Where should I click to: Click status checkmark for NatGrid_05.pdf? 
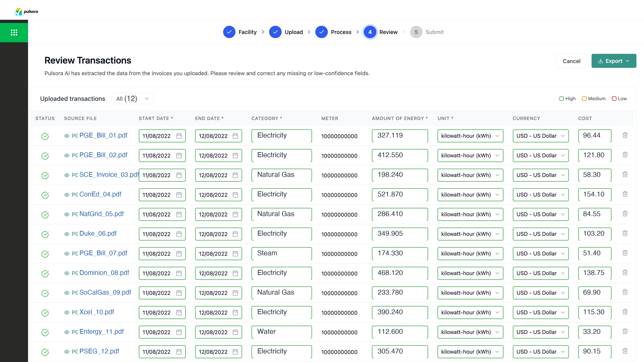(x=45, y=215)
